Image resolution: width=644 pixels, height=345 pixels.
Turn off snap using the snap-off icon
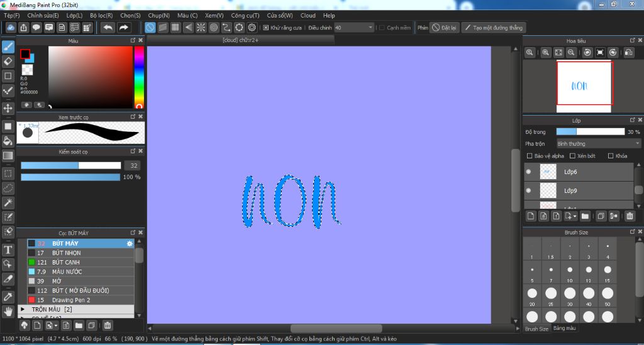[150, 28]
